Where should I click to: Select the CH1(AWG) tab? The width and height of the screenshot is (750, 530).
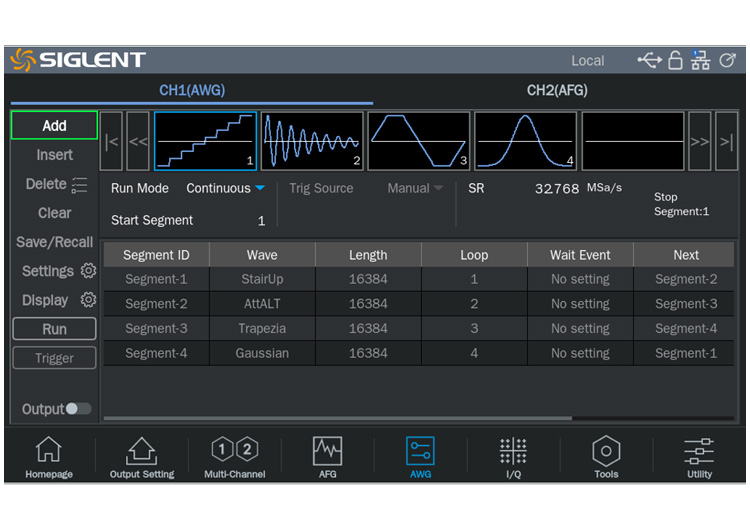[x=192, y=90]
